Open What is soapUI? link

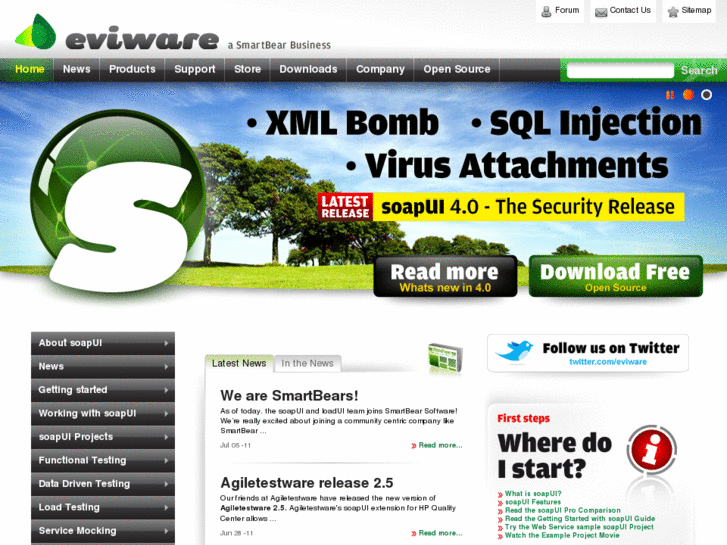tap(533, 494)
